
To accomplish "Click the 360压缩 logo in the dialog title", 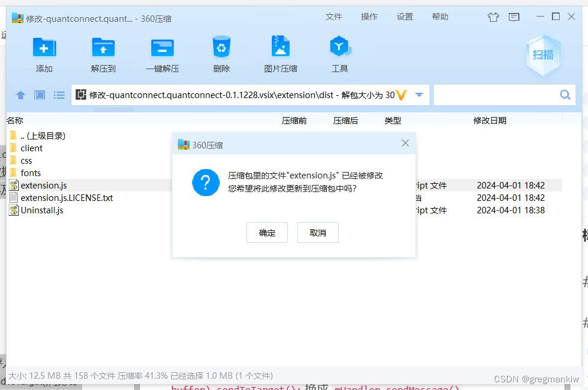I will (x=184, y=144).
